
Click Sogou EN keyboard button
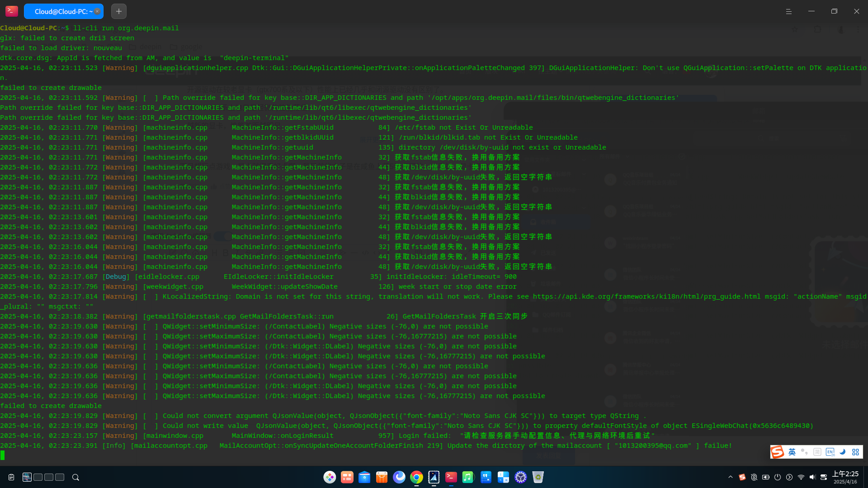(x=830, y=452)
